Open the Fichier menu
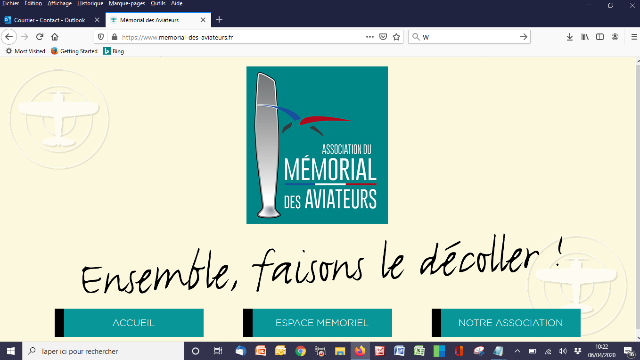Viewport: 640px width, 360px height. point(11,3)
